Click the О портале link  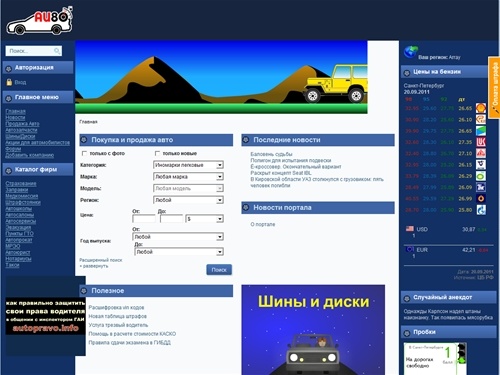tap(263, 224)
